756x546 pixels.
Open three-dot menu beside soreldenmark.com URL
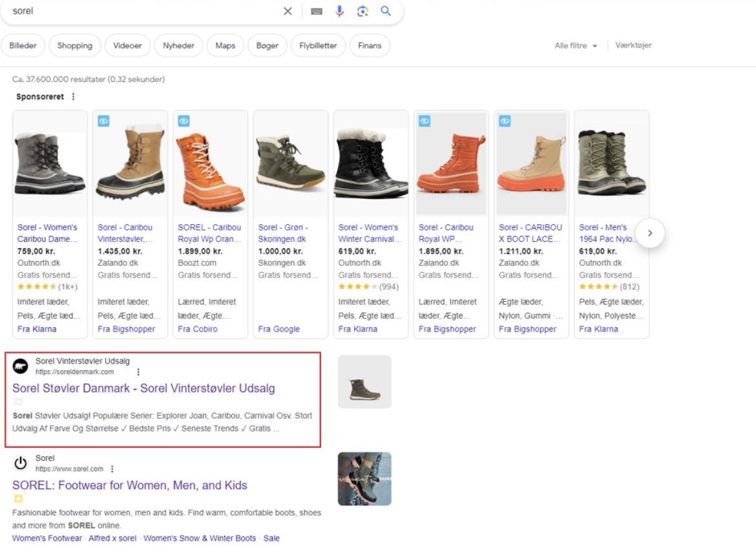click(138, 372)
